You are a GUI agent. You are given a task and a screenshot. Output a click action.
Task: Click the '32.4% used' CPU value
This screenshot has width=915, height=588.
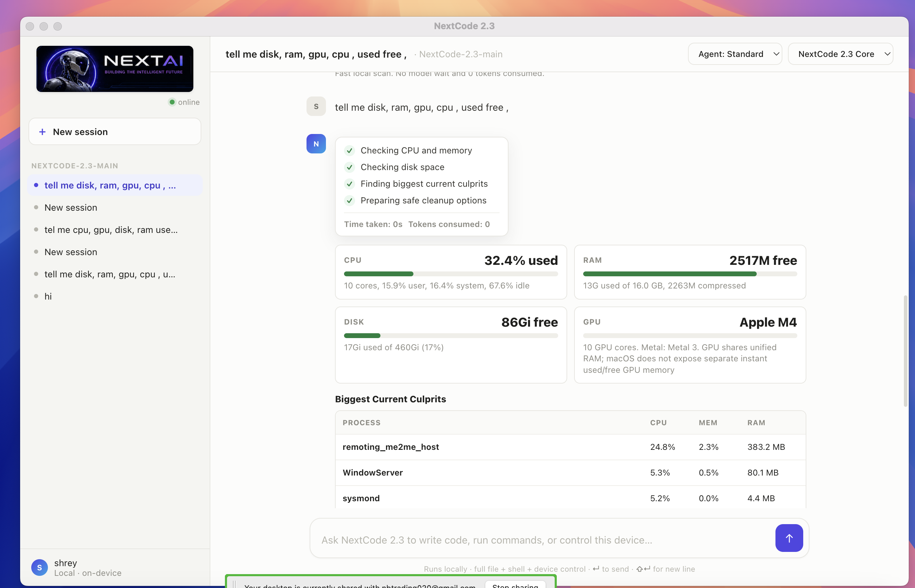(521, 260)
